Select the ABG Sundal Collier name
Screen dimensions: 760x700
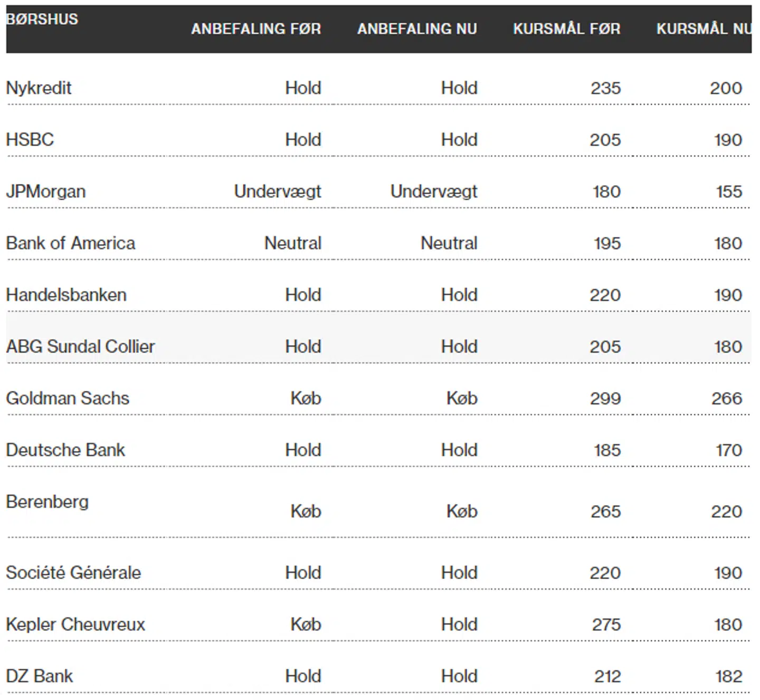pyautogui.click(x=81, y=347)
